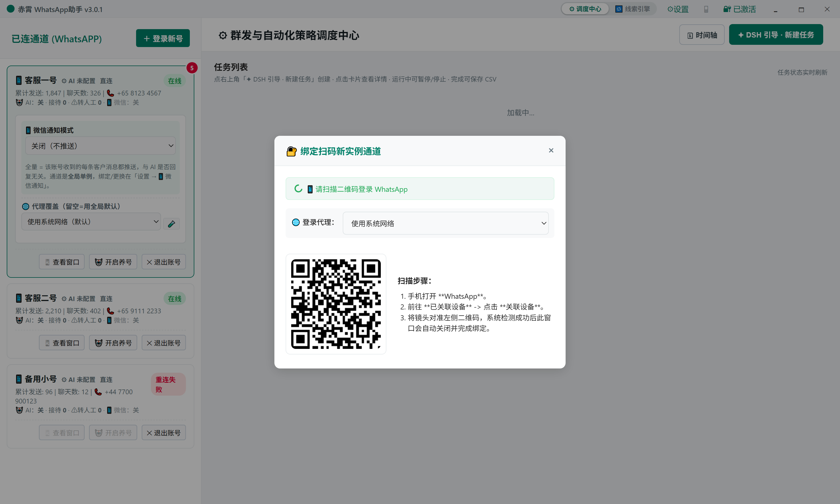This screenshot has width=840, height=504.
Task: Switch to the 调度中心 tab
Action: coord(585,9)
